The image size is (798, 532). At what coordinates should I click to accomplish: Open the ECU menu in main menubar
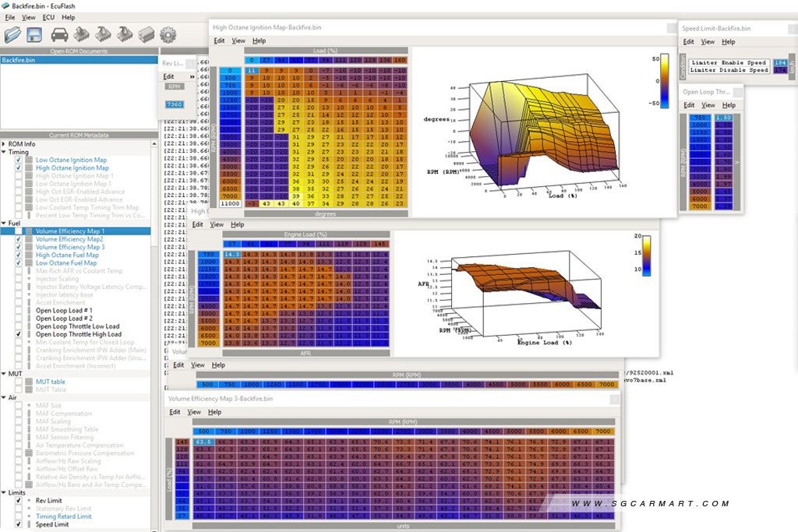coord(48,17)
